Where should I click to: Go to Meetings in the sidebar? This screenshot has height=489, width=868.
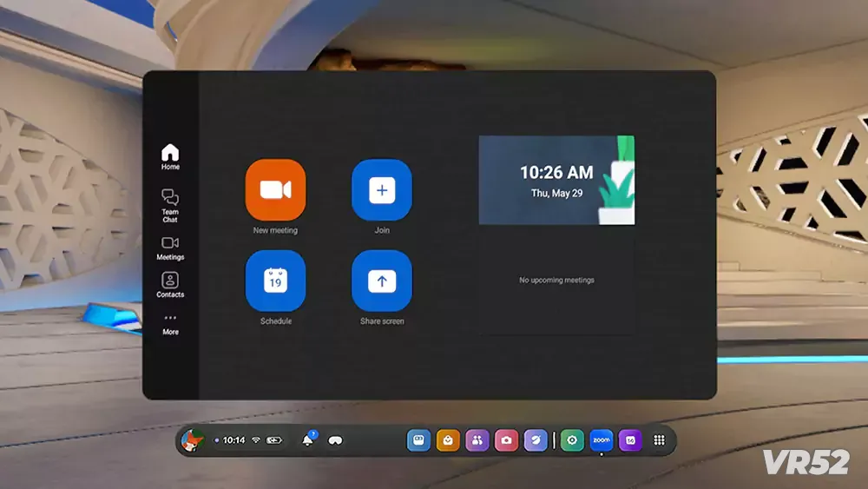click(170, 248)
